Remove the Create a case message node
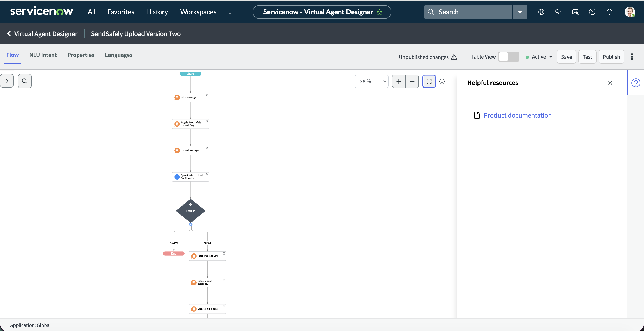The image size is (644, 331). pos(224,280)
